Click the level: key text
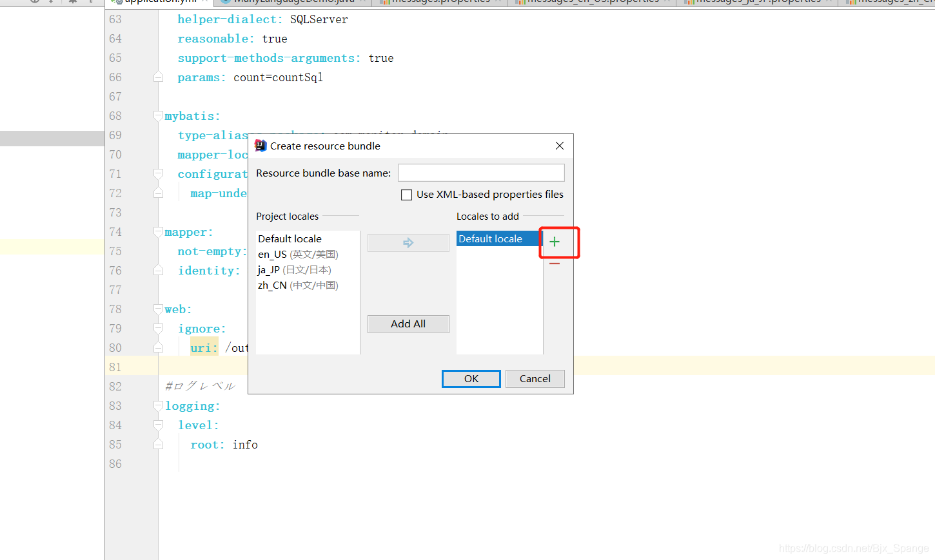 199,425
